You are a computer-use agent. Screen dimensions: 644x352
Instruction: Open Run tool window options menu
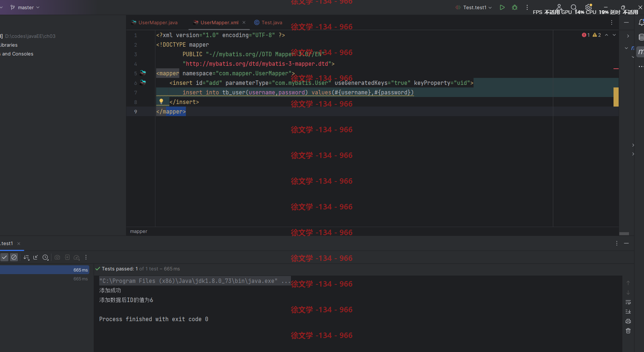tap(617, 243)
